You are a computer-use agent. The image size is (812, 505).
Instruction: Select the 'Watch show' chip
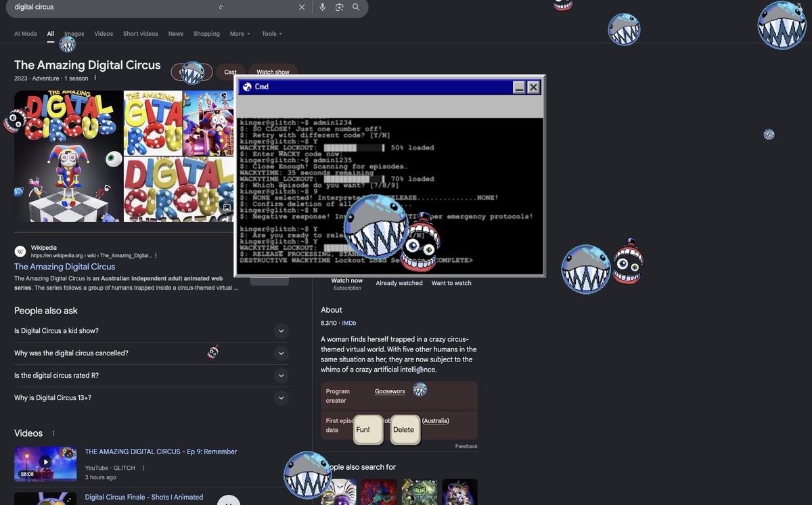tap(273, 72)
